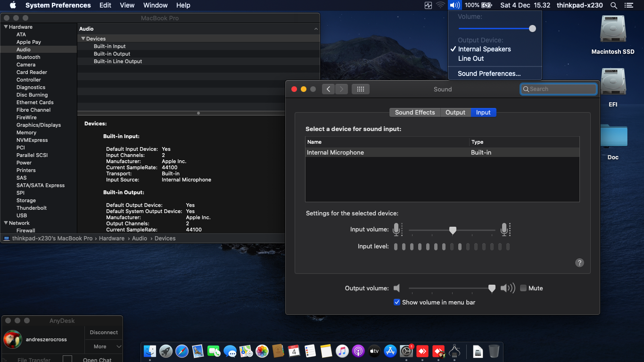Screen dimensions: 644x362
Task: Show all preferences grid button
Action: tap(361, 89)
